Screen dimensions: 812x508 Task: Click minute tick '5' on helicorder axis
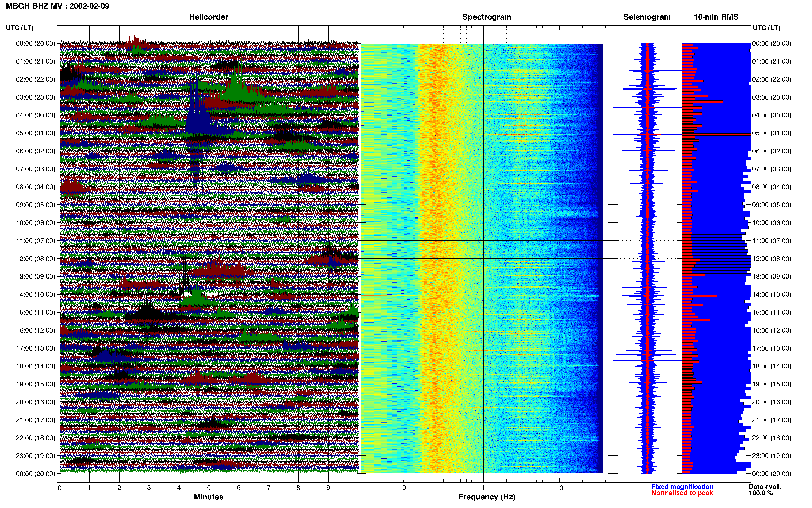click(x=209, y=487)
